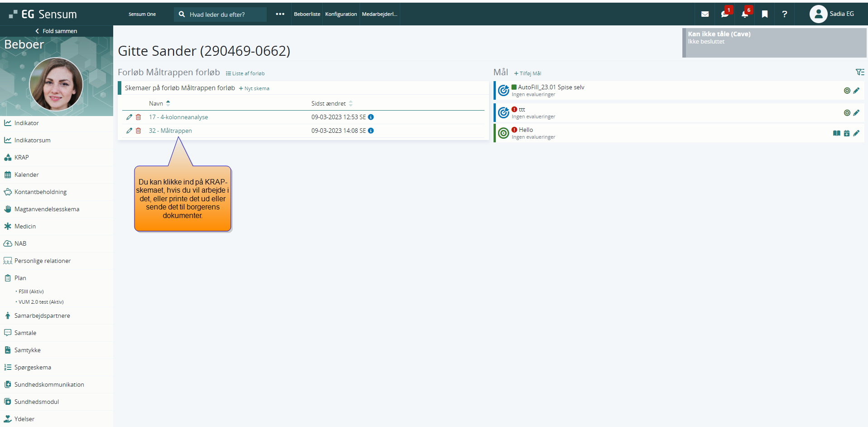This screenshot has width=868, height=427.
Task: Open notifications bell with badge 6
Action: (744, 14)
